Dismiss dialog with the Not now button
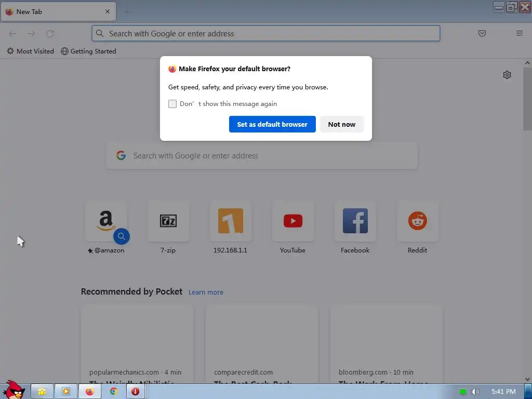This screenshot has height=399, width=532. coord(342,124)
